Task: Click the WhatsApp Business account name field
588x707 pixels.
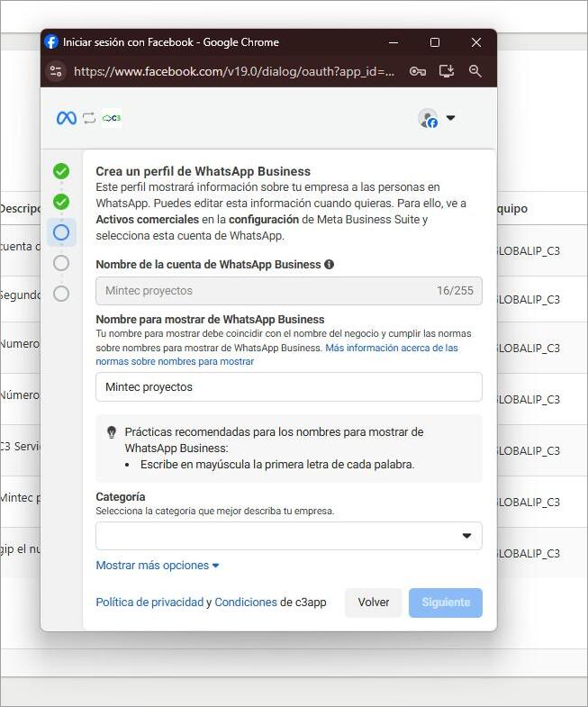Action: pos(288,291)
